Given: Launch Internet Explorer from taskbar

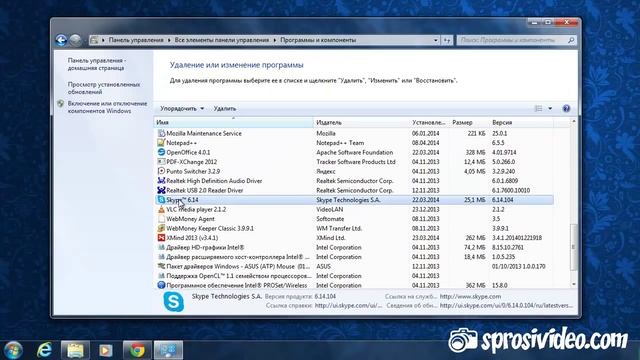Looking at the screenshot, I should click(x=44, y=350).
